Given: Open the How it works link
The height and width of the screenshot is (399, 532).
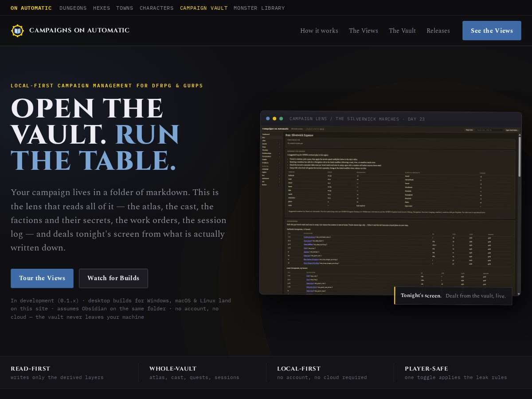Looking at the screenshot, I should [x=319, y=31].
